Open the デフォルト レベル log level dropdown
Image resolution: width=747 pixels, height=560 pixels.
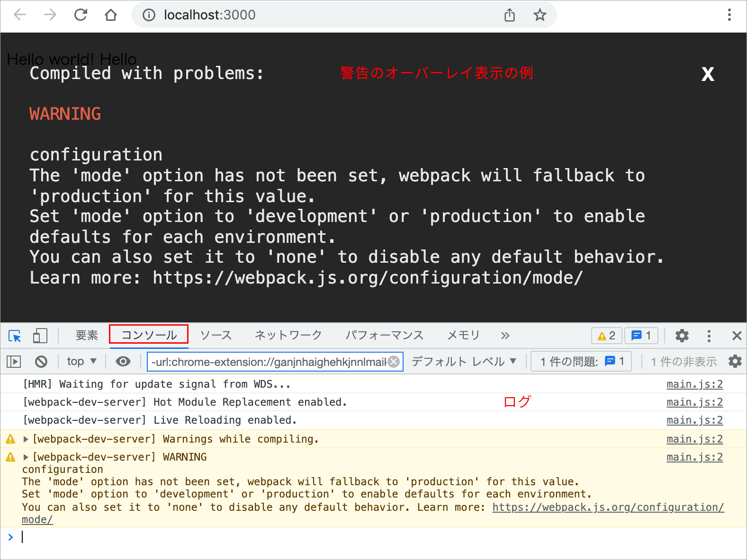click(x=464, y=362)
